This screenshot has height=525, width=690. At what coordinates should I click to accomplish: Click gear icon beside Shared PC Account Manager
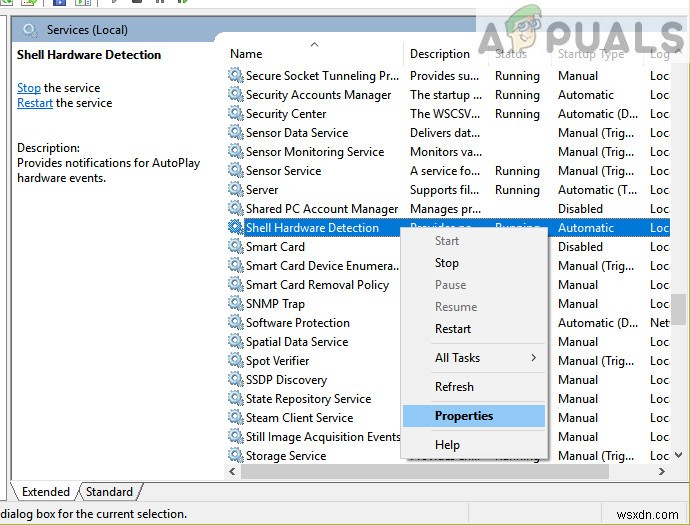235,208
